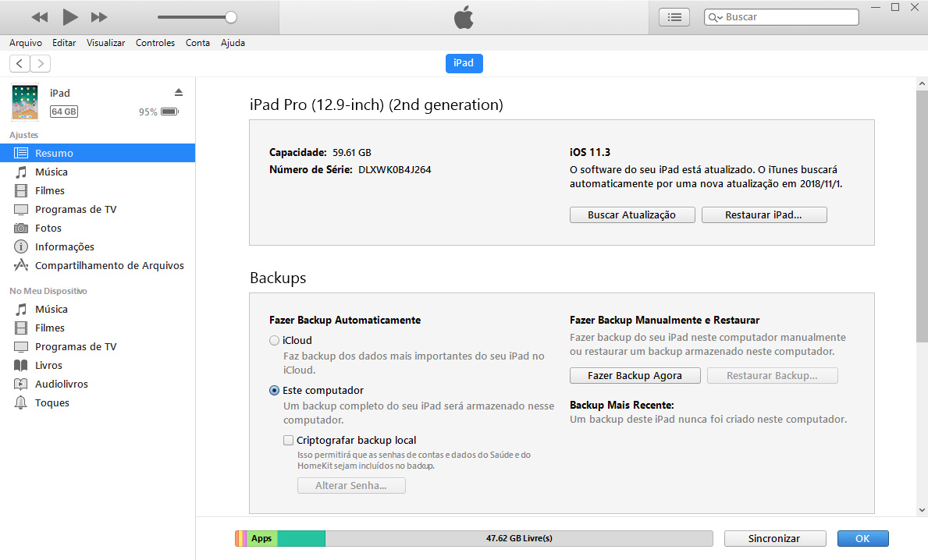Click the fast-forward next track button
Viewport: 928px width, 560px height.
click(x=99, y=17)
